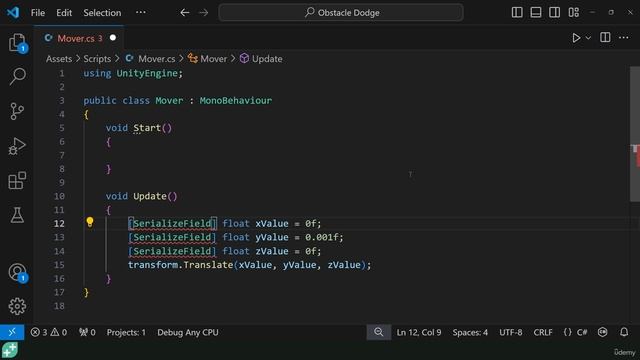Image resolution: width=640 pixels, height=360 pixels.
Task: Toggle the secondary side bar layout
Action: coord(554,12)
